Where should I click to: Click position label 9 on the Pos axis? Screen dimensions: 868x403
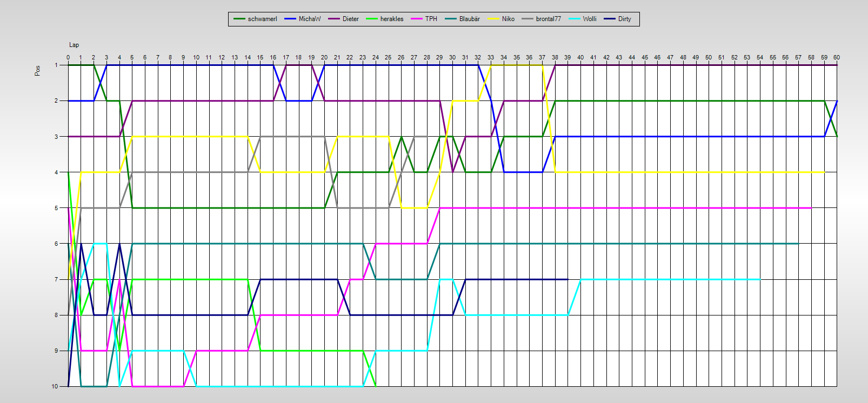click(x=56, y=351)
